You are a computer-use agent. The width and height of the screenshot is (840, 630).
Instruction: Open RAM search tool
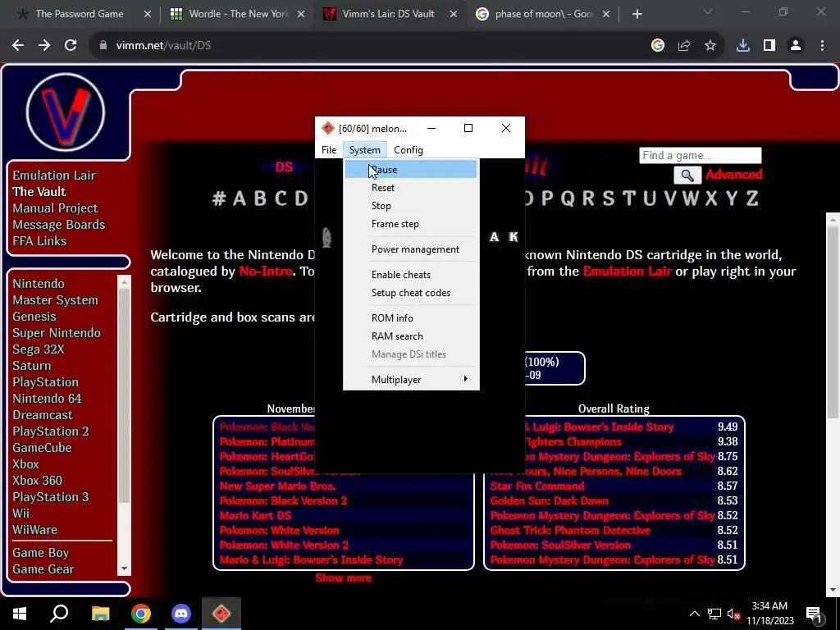(x=410, y=336)
